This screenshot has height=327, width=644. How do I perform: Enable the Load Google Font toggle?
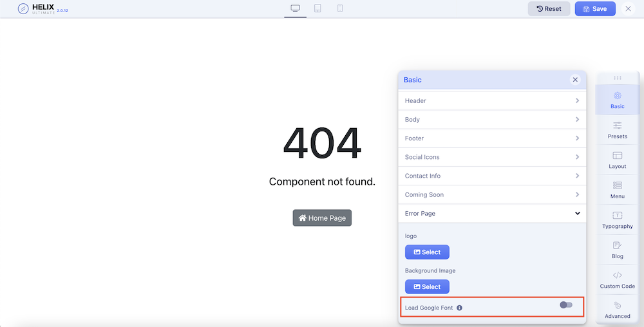point(566,305)
